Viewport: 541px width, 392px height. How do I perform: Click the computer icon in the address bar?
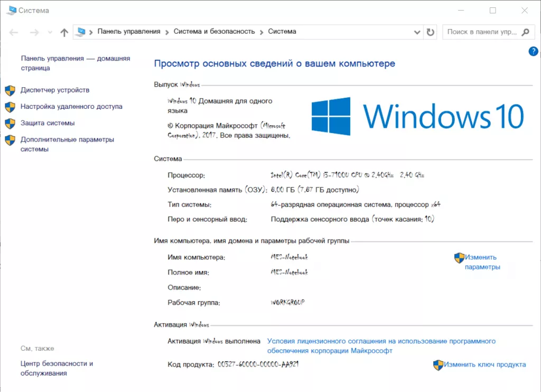click(81, 32)
